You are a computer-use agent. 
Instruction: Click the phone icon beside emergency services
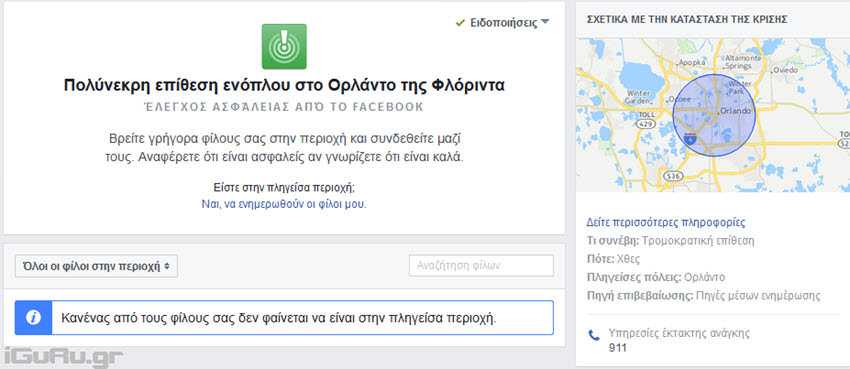(594, 336)
